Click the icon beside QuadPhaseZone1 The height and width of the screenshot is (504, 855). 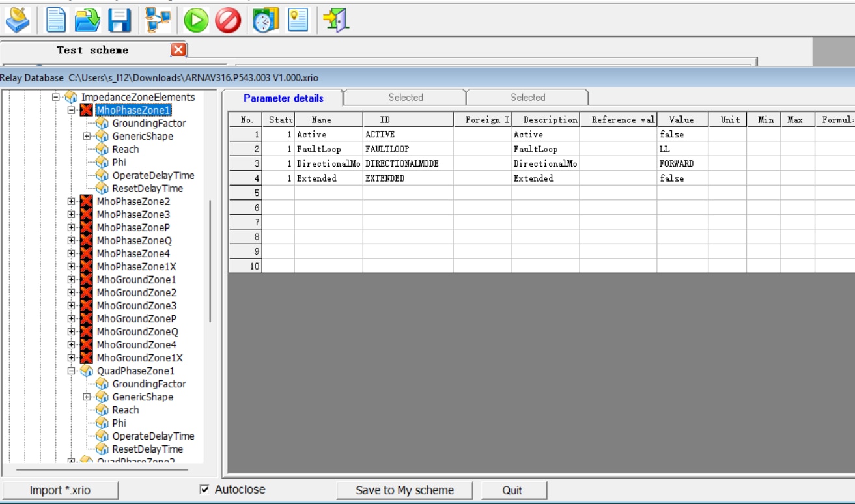tap(86, 371)
